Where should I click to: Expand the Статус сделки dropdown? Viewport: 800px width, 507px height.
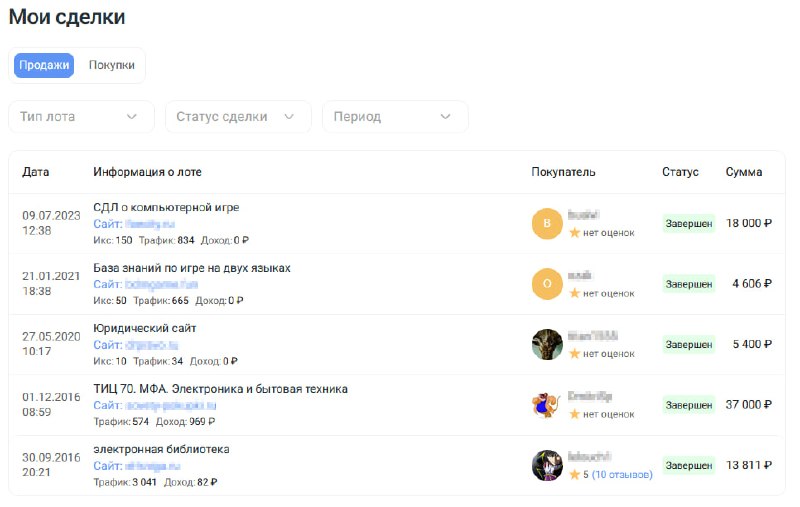tap(238, 117)
